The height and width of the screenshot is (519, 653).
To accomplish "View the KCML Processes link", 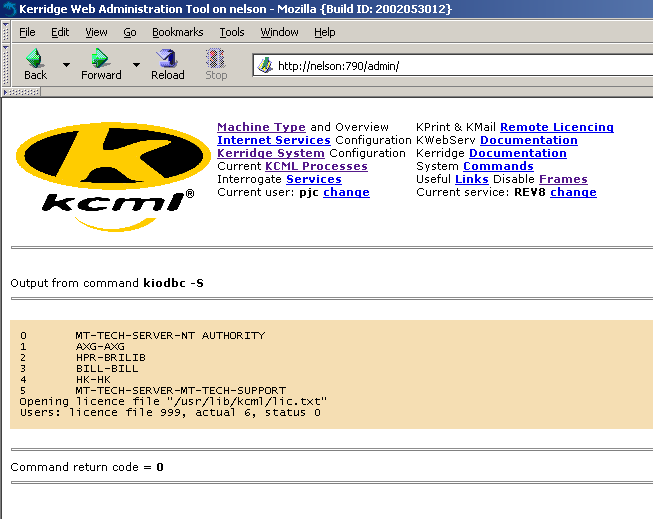I will 316,166.
